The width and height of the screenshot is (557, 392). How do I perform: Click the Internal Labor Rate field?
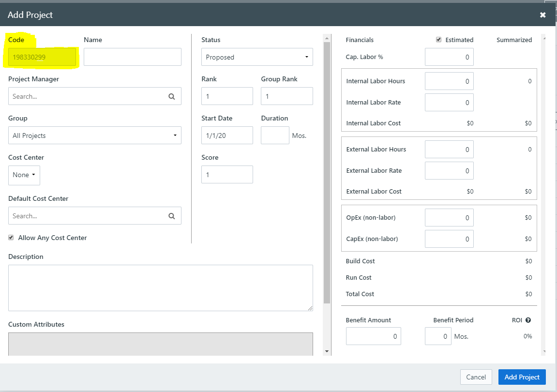pos(449,102)
